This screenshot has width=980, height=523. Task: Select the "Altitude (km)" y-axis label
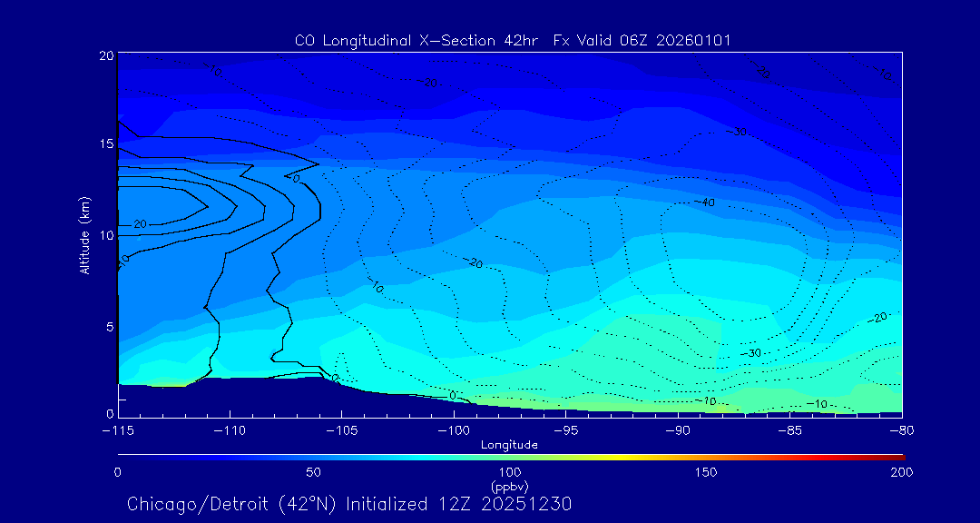click(83, 234)
